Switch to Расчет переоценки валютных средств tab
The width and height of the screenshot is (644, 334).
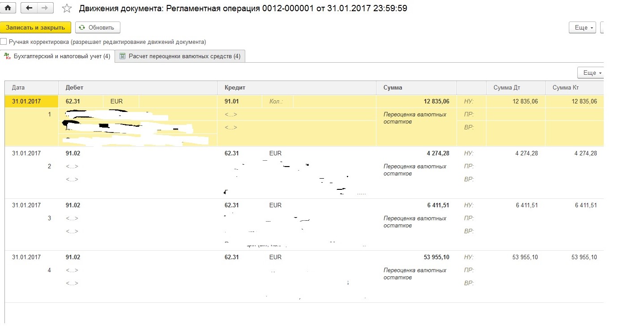184,56
